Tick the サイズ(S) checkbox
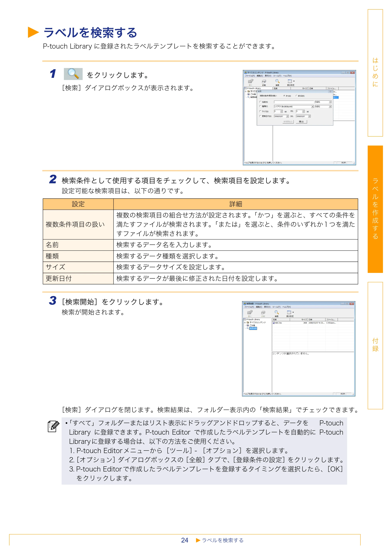 coord(260,111)
